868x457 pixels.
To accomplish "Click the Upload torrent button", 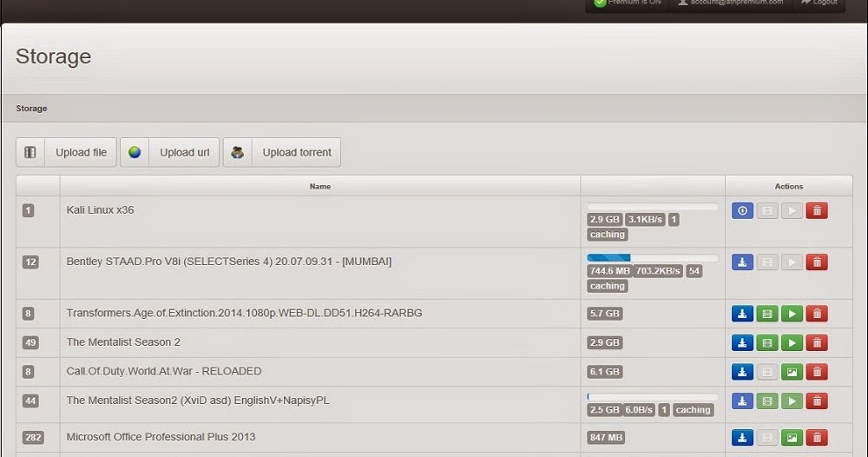I will (282, 152).
